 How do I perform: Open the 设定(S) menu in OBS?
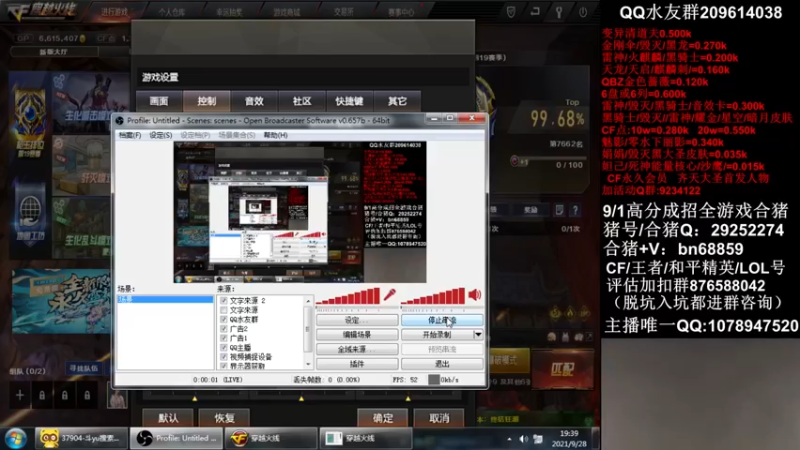(160, 135)
